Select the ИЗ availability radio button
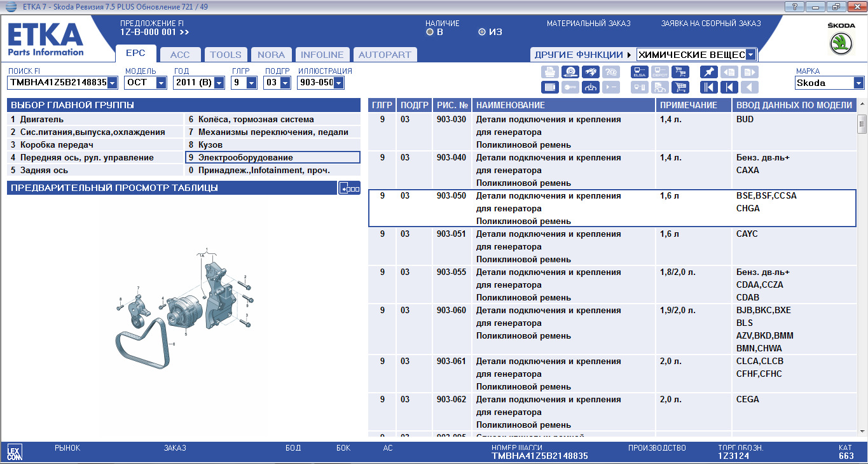This screenshot has width=868, height=464. (x=481, y=32)
